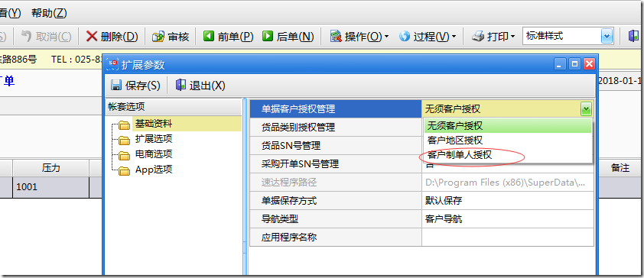Close the 扩展参数 dialog

point(590,63)
